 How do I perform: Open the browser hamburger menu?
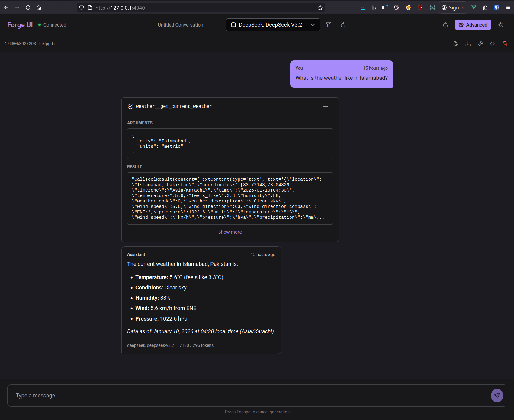click(x=509, y=8)
